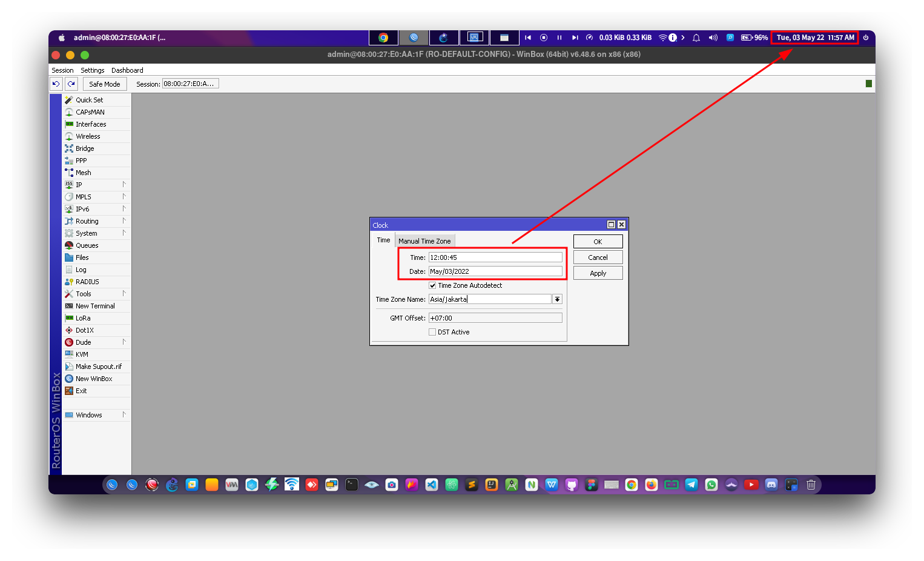Click the redo arrow icon in toolbar
The image size is (924, 561).
pyautogui.click(x=71, y=84)
